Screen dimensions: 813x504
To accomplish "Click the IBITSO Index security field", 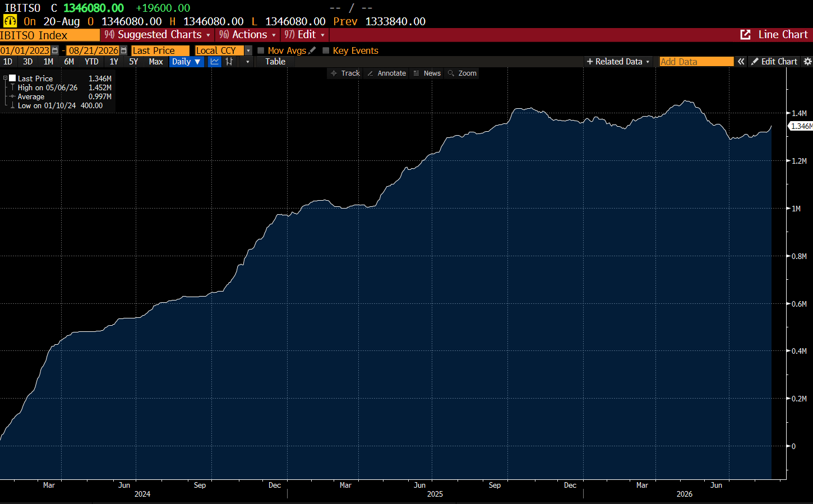I will tap(50, 35).
